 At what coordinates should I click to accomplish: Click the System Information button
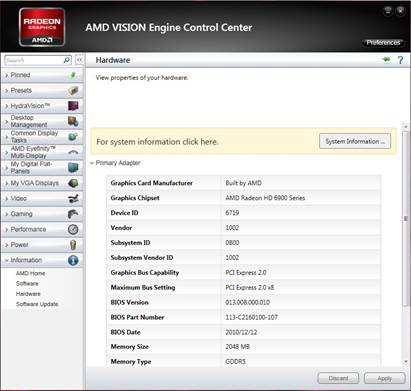(355, 141)
